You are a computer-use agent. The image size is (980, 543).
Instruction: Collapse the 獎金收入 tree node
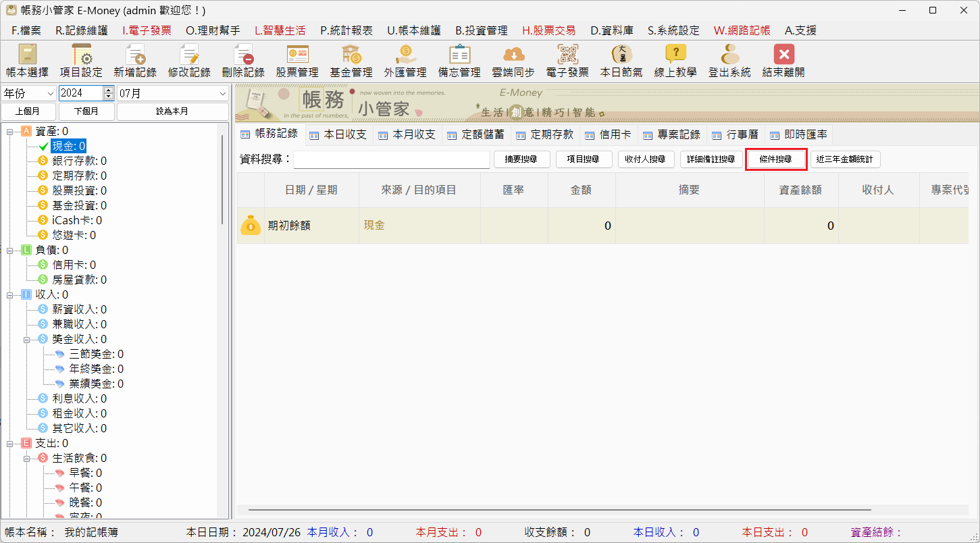point(27,339)
